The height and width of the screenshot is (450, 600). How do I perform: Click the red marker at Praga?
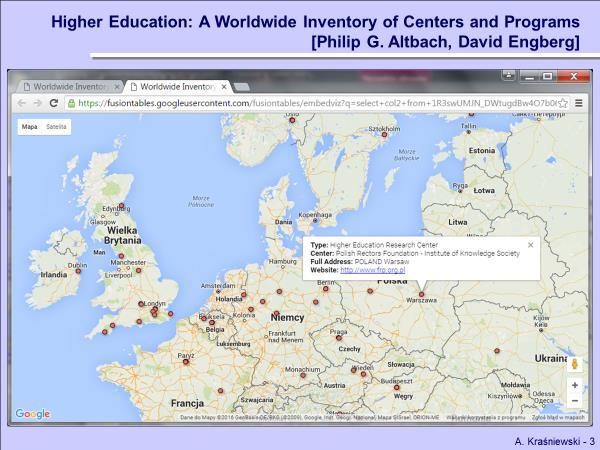(339, 338)
